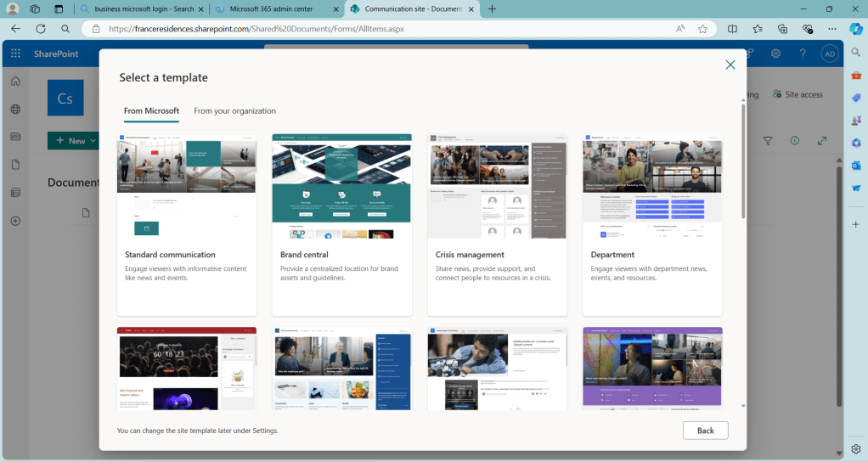Open the Help question mark icon
868x462 pixels.
803,54
